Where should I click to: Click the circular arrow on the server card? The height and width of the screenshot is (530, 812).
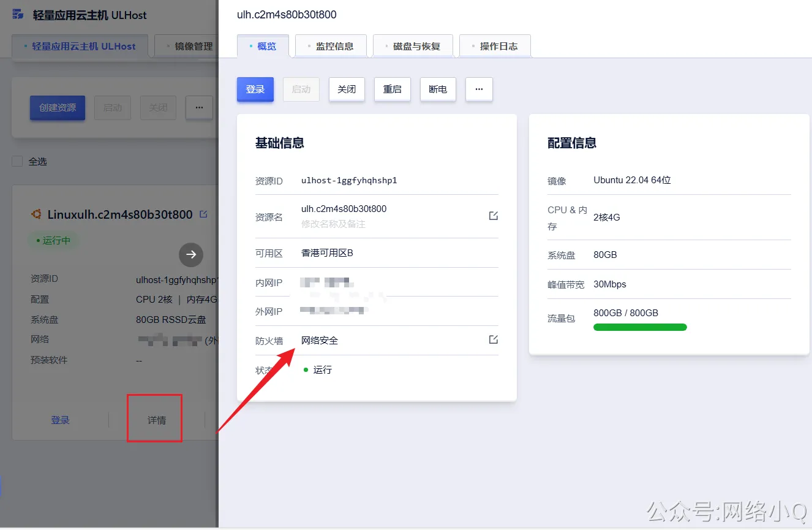(190, 254)
